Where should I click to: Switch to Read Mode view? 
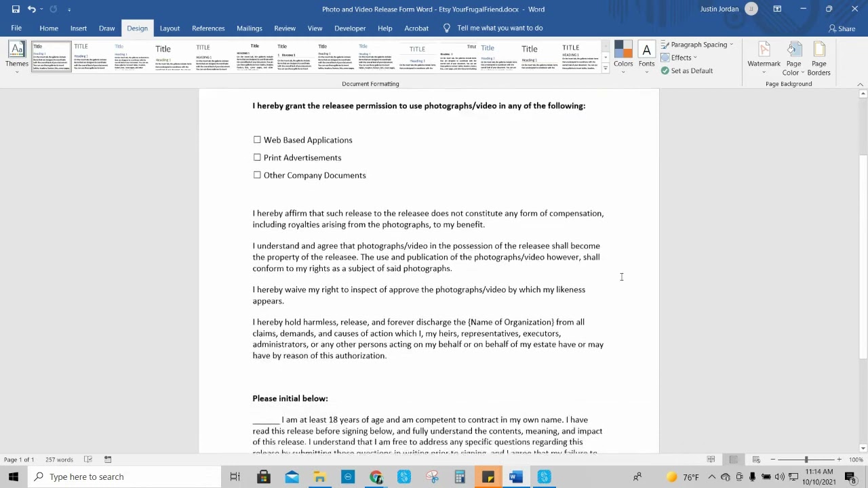pyautogui.click(x=711, y=460)
